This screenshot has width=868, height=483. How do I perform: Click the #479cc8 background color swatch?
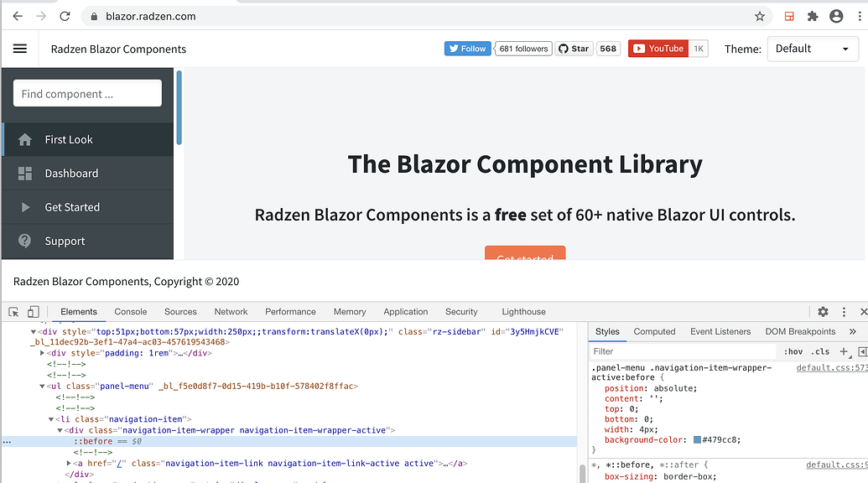click(x=698, y=440)
